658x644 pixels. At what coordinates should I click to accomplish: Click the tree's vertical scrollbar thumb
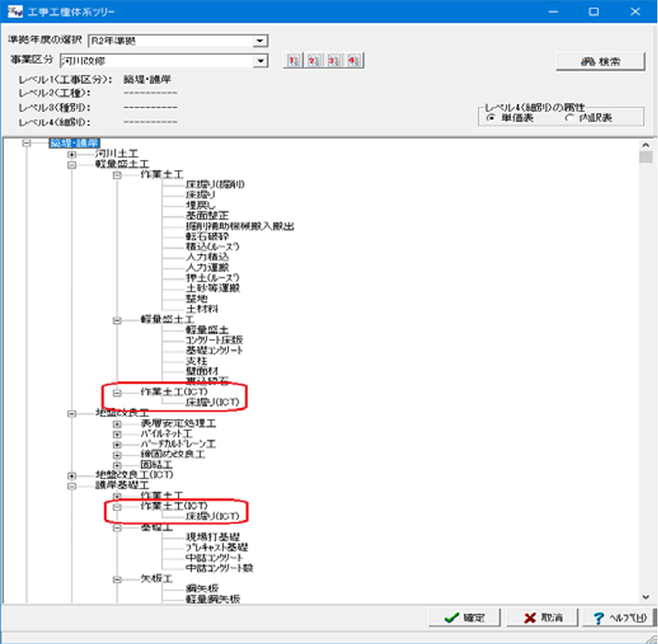point(646,157)
